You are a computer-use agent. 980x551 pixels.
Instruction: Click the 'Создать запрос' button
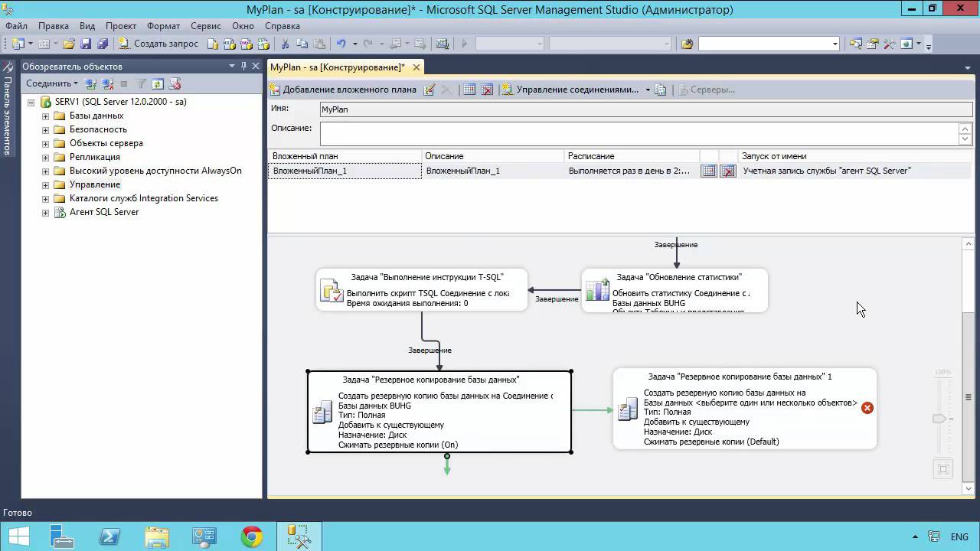click(158, 44)
